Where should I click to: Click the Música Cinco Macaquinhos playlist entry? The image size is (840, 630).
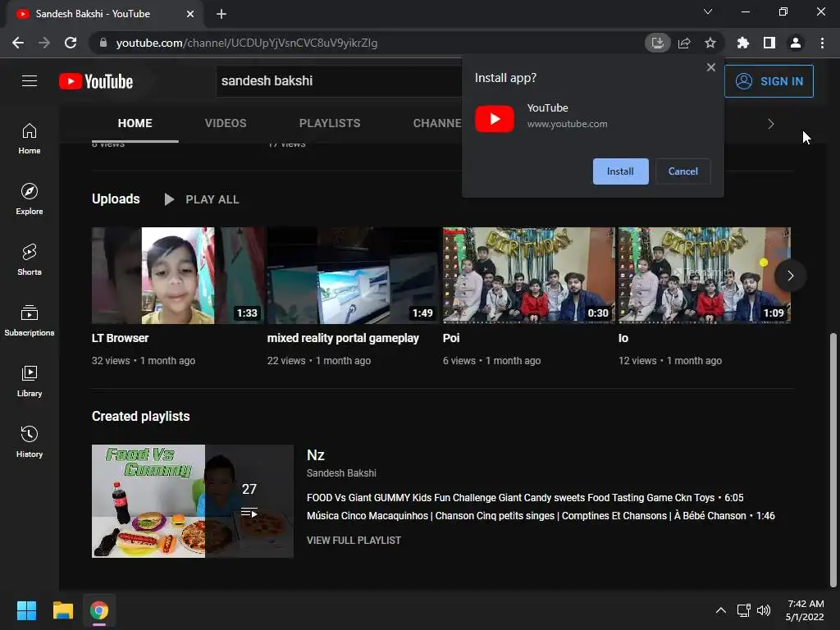pyautogui.click(x=541, y=516)
